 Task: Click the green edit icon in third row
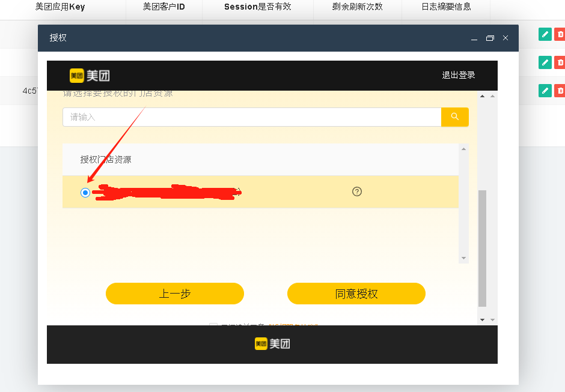[545, 91]
